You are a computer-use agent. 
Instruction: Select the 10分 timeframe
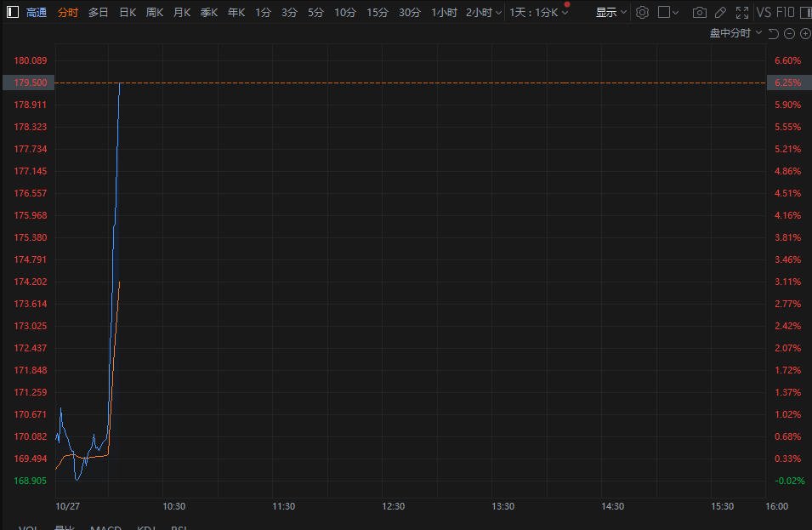[345, 12]
